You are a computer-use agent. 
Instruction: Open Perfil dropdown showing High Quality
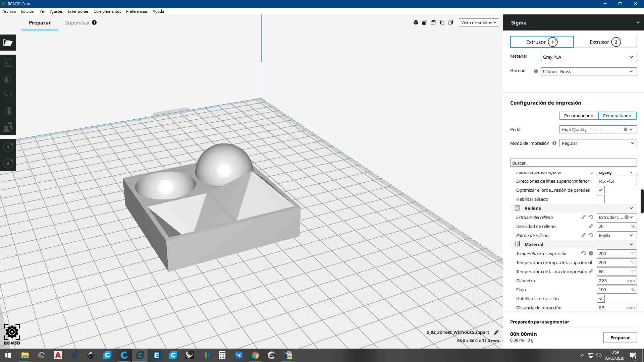point(598,129)
